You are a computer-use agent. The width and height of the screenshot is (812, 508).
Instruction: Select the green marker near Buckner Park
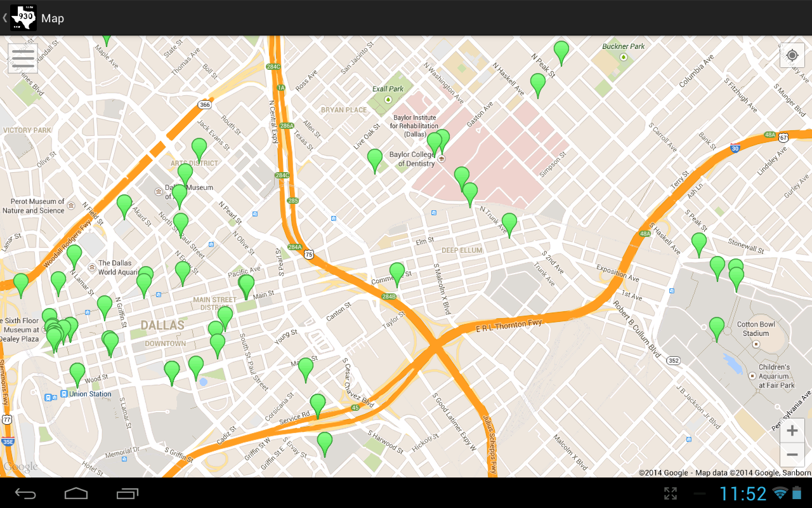[561, 53]
